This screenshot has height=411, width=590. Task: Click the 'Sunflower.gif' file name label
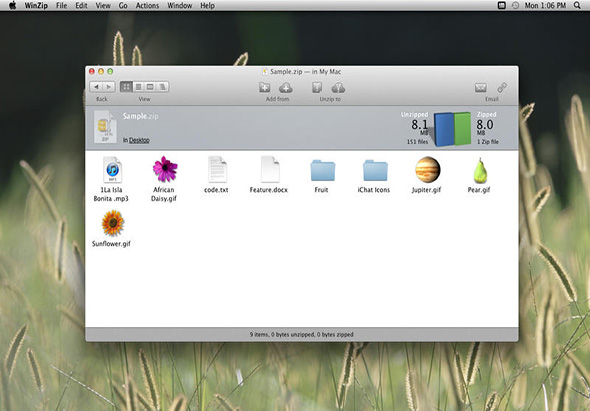[111, 244]
